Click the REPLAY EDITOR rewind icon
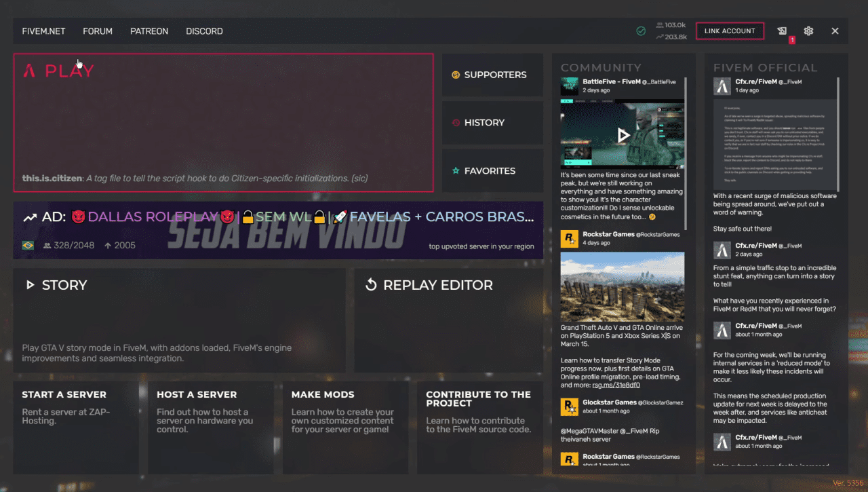This screenshot has width=868, height=492. point(371,285)
